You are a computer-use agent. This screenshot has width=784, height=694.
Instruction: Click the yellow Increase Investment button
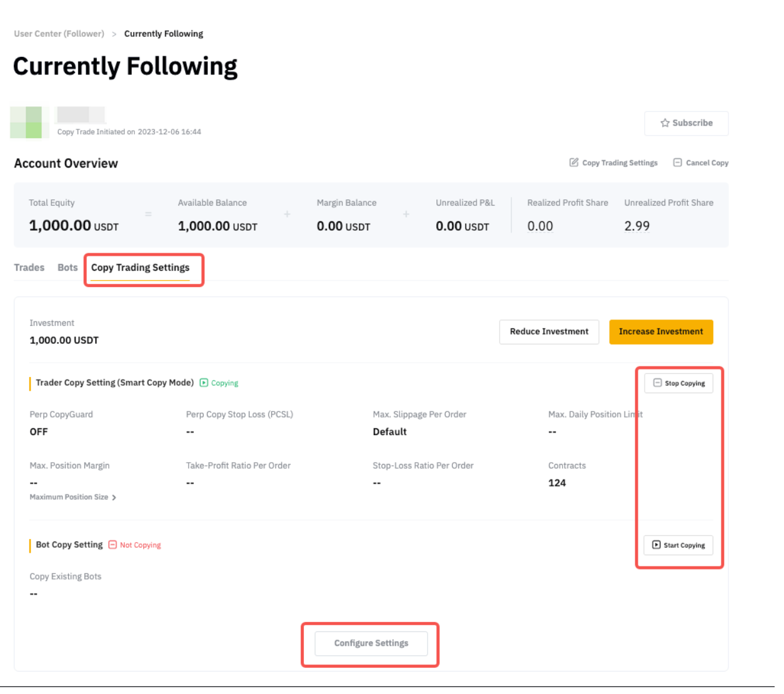(x=660, y=332)
